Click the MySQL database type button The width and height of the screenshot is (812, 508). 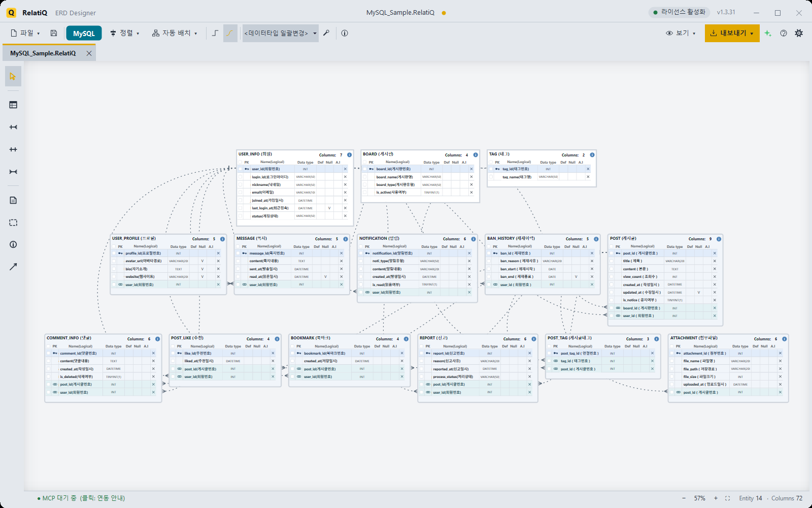84,33
